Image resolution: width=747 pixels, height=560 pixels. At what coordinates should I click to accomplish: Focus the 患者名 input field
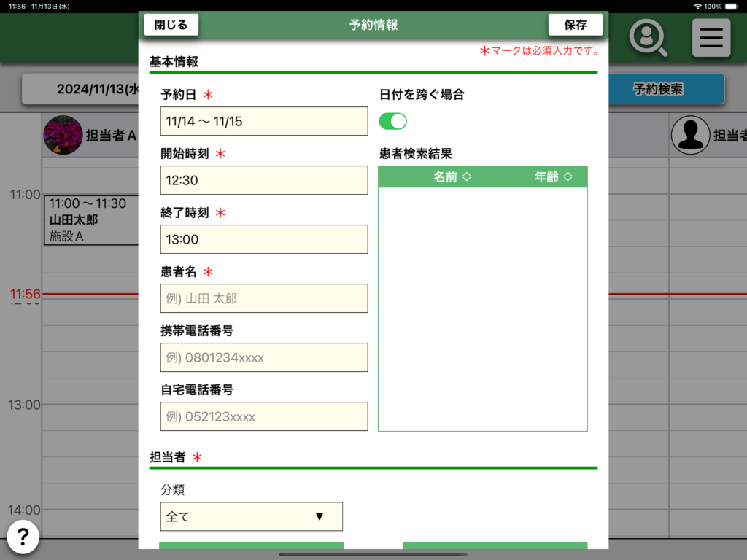pyautogui.click(x=263, y=298)
